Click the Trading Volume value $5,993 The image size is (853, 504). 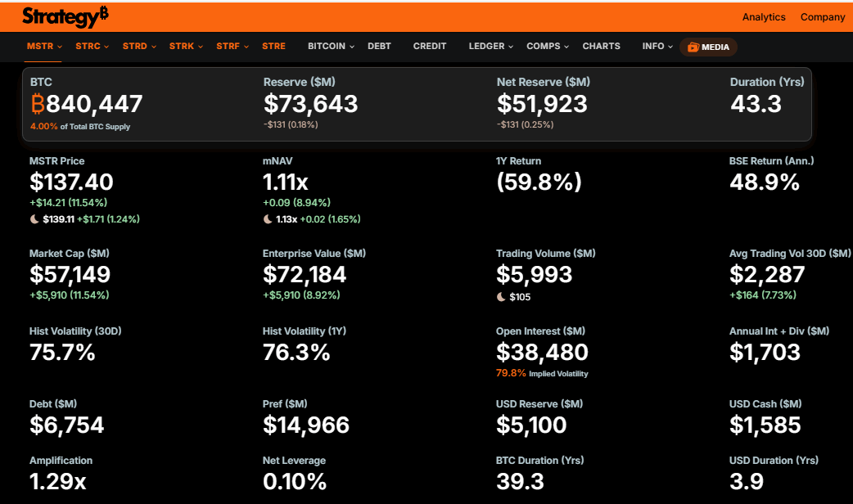point(534,274)
